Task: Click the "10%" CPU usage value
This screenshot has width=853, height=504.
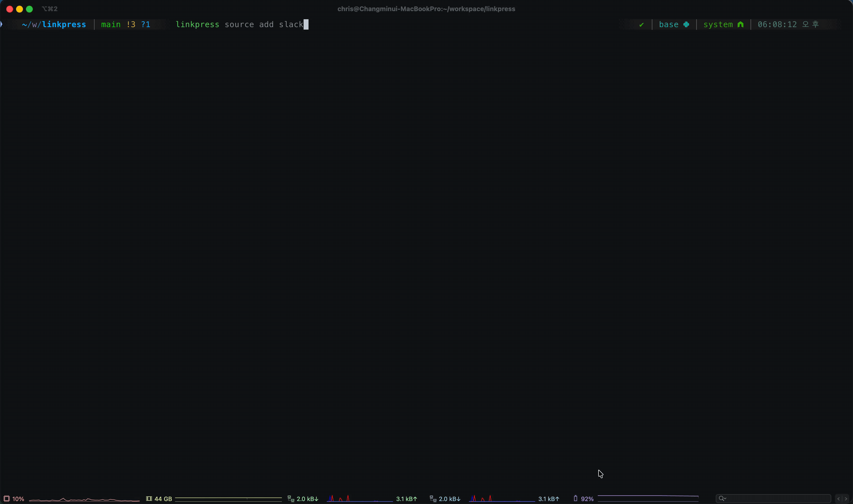Action: pyautogui.click(x=18, y=499)
